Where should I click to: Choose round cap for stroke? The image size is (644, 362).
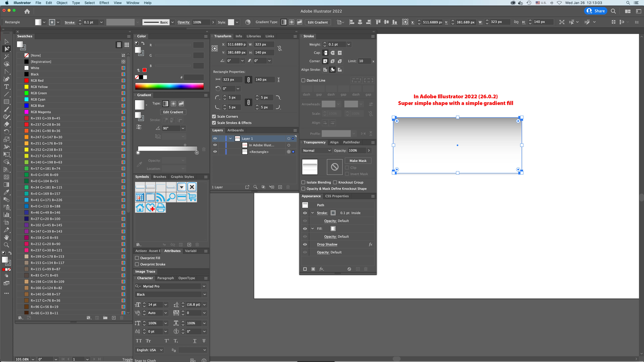pos(332,53)
